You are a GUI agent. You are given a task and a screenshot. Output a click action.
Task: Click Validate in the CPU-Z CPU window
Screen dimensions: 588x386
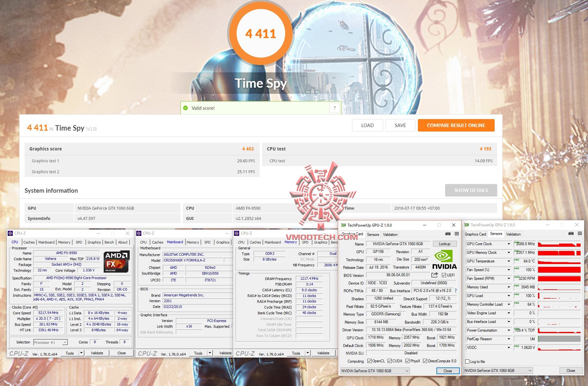click(x=97, y=353)
